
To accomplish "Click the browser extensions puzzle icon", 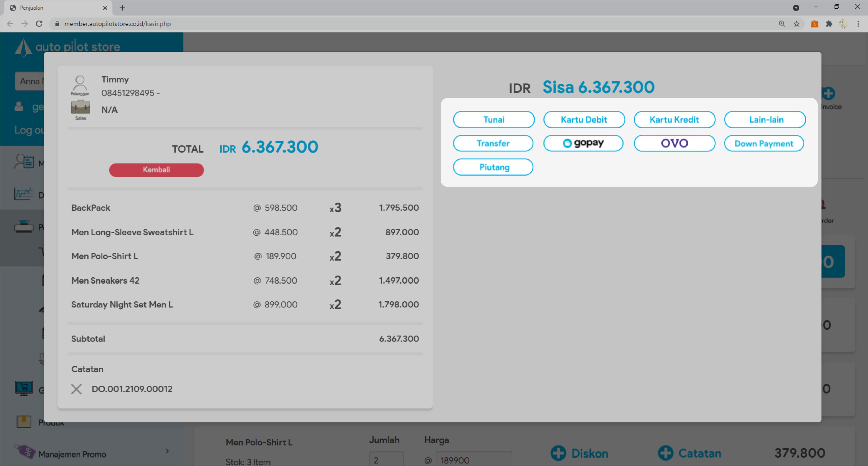I will 829,24.
